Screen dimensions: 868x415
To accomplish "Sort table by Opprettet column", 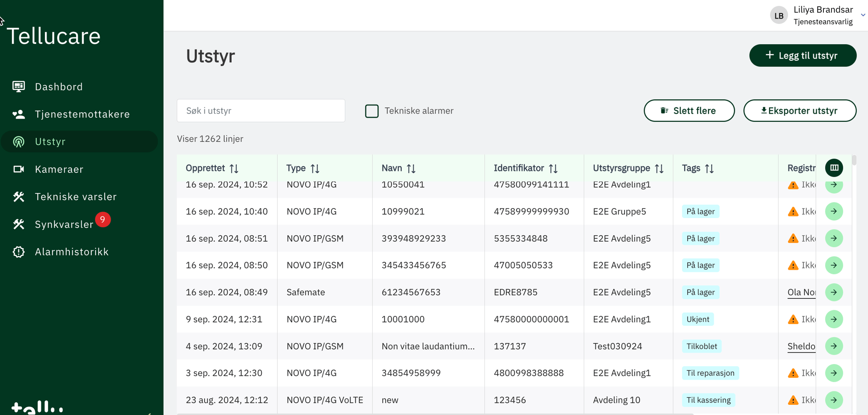I will coord(234,168).
